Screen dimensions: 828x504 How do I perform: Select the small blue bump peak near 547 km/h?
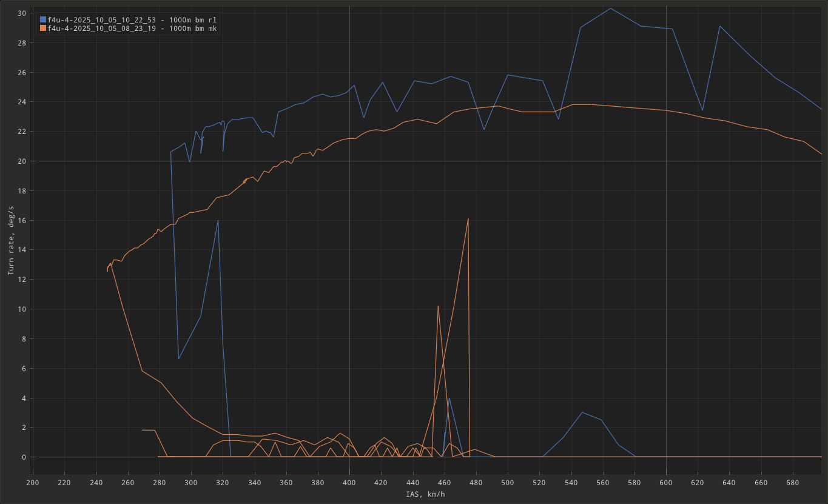point(582,412)
